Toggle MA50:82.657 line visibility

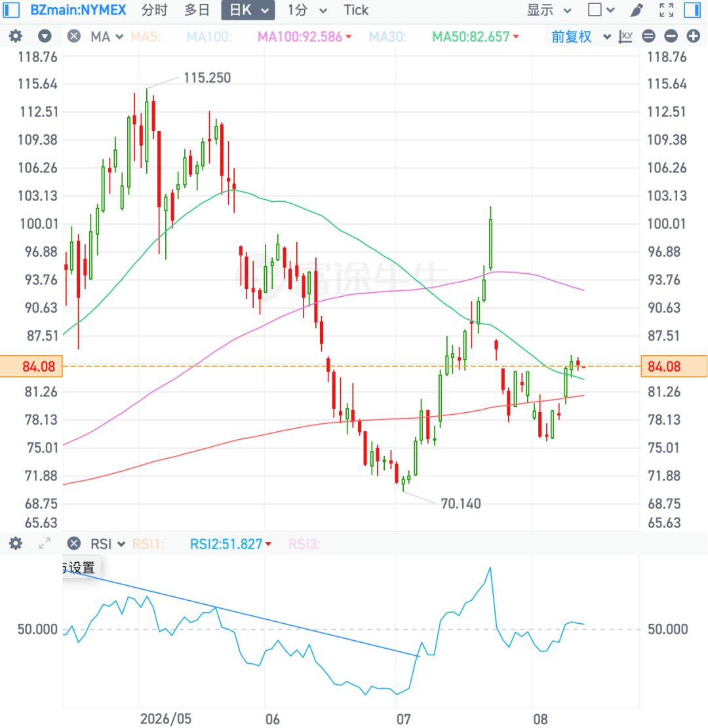pos(471,37)
